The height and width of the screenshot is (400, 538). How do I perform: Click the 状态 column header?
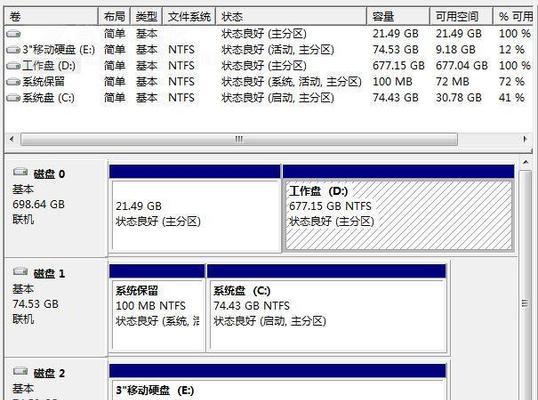pos(291,16)
